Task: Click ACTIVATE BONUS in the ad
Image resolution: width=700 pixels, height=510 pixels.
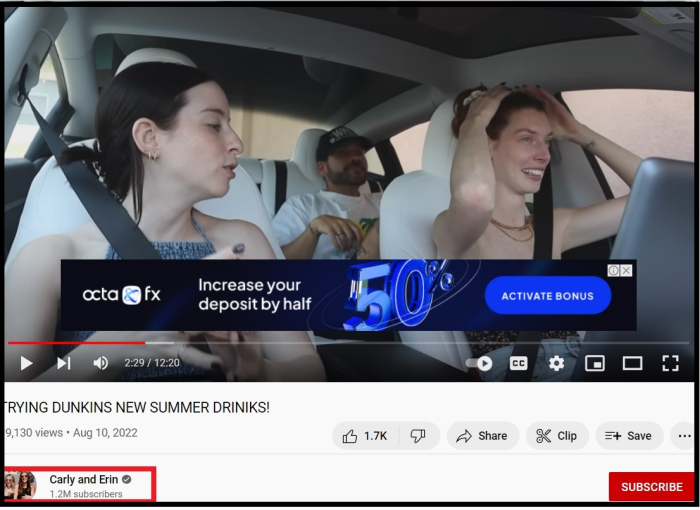Action: pyautogui.click(x=548, y=296)
